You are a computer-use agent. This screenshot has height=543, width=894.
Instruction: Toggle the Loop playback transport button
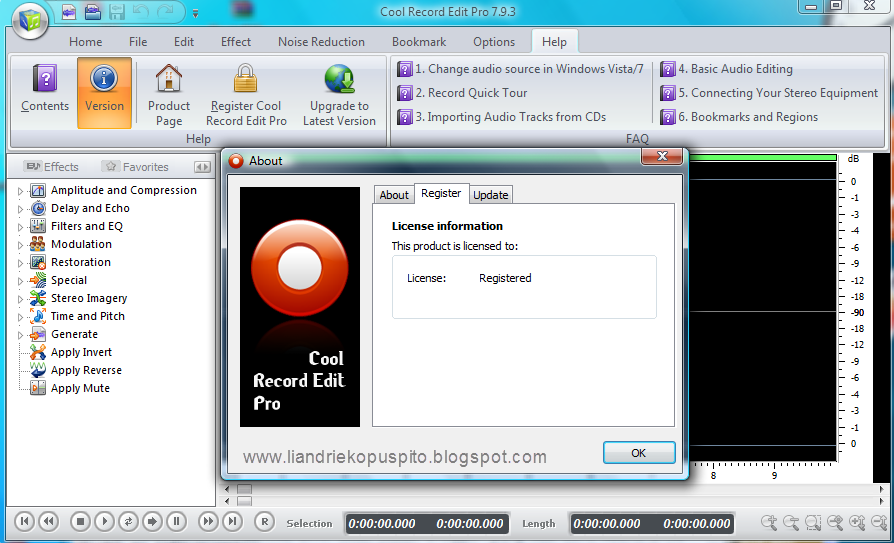point(128,521)
